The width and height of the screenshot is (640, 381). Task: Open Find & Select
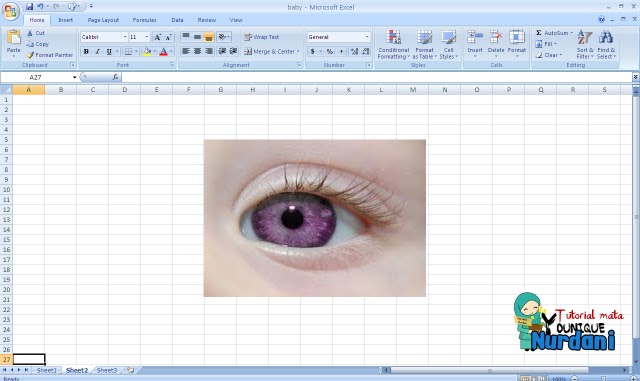click(606, 45)
